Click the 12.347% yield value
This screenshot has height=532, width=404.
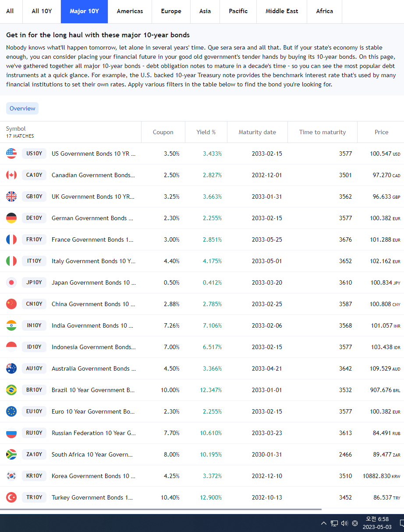(211, 390)
